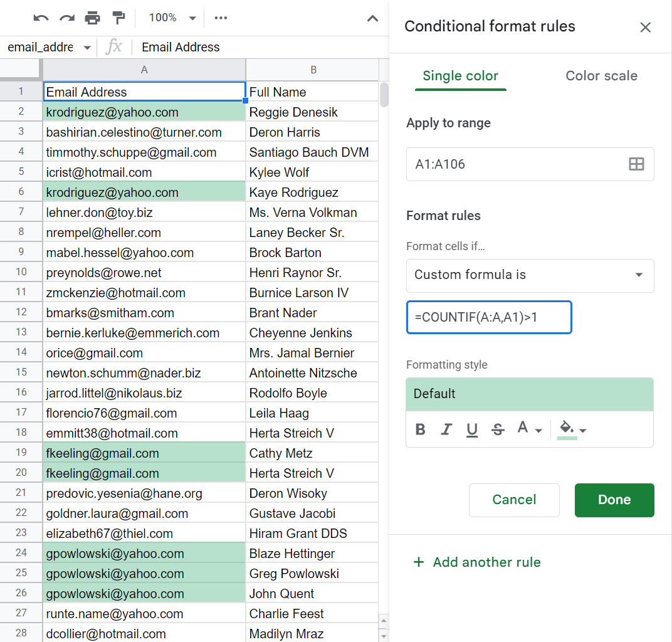672x642 pixels.
Task: Toggle Strikethrough in formatting style
Action: pos(498,429)
